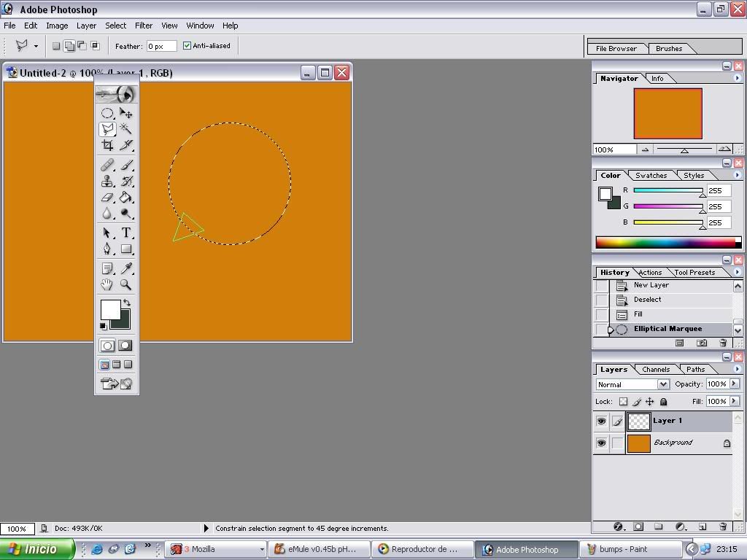Hide the Background layer visibility eye

[601, 443]
